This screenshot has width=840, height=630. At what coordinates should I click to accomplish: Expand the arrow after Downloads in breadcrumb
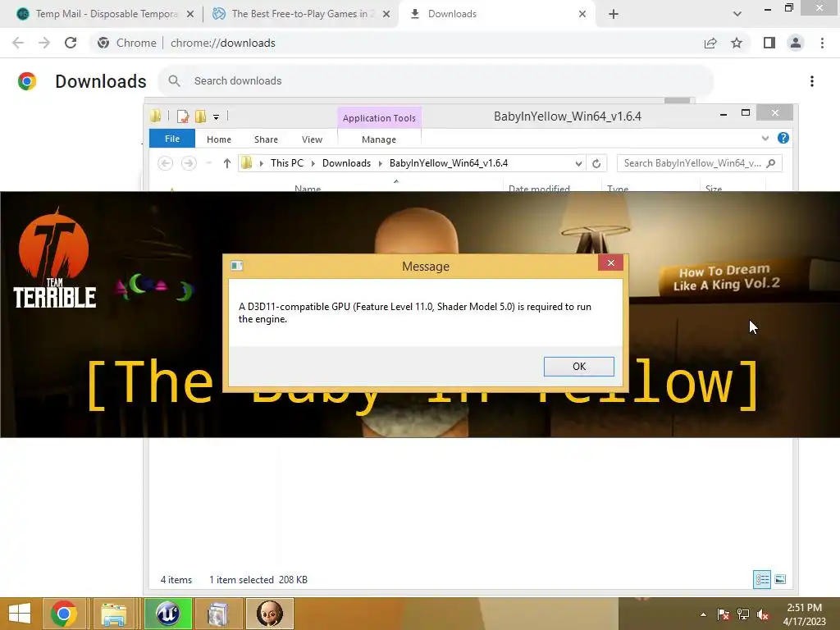pyautogui.click(x=381, y=163)
